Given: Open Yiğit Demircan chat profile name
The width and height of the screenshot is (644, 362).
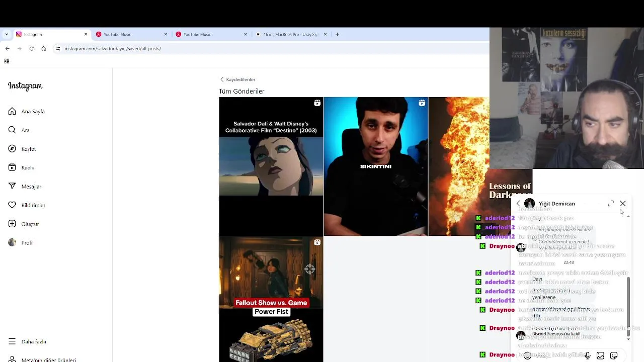Looking at the screenshot, I should [556, 204].
